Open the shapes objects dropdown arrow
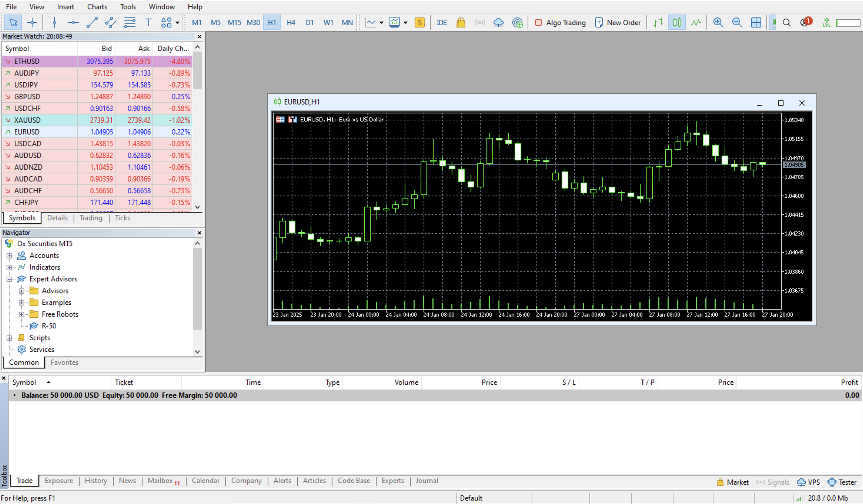Viewport: 863px width, 504px height. [x=177, y=23]
